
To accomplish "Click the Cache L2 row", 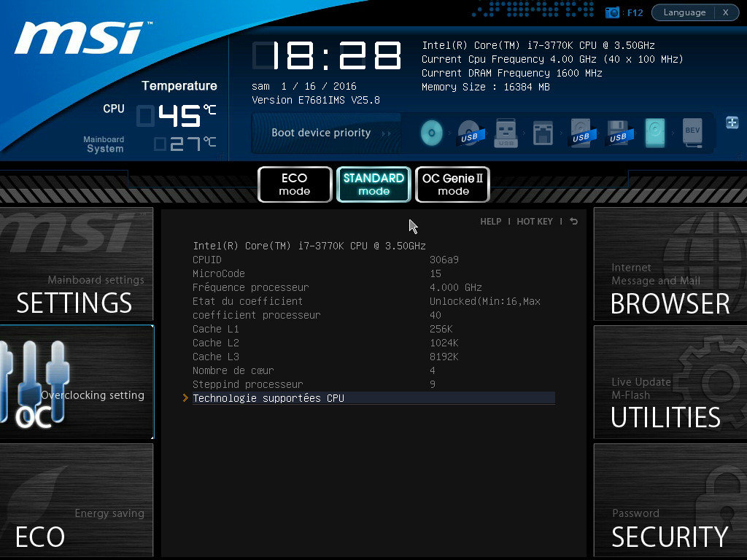I will (x=373, y=343).
